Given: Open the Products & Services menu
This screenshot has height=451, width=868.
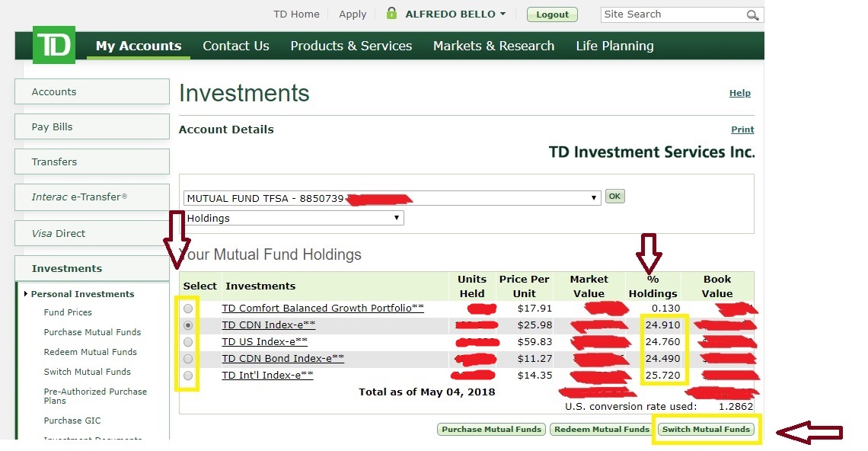Looking at the screenshot, I should click(x=351, y=46).
